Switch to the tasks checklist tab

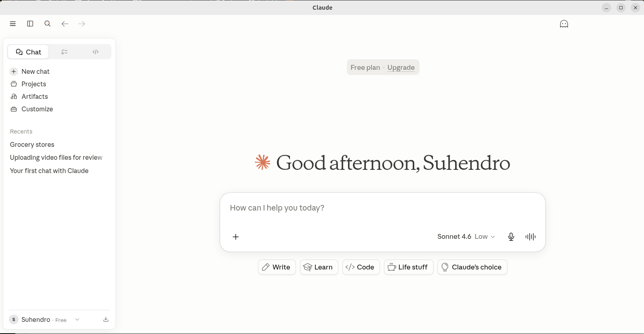click(x=65, y=52)
